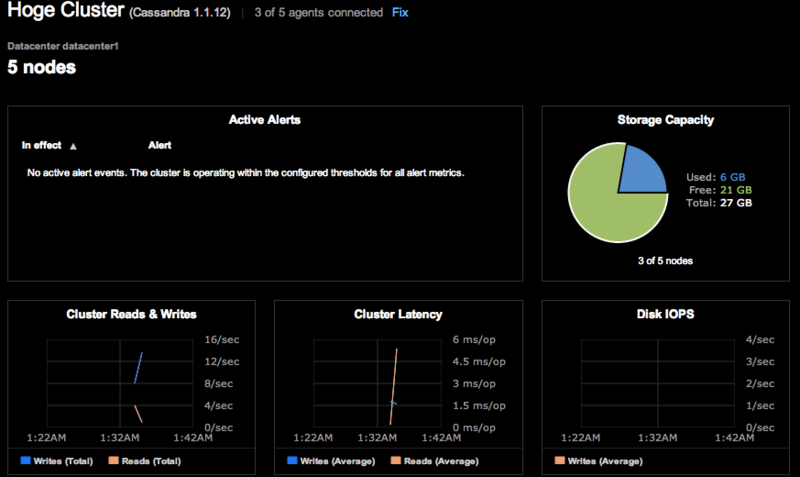Click the Writes (Average) blue swatch in Cluster Latency
Viewport: 800px width, 477px height.
pos(292,460)
